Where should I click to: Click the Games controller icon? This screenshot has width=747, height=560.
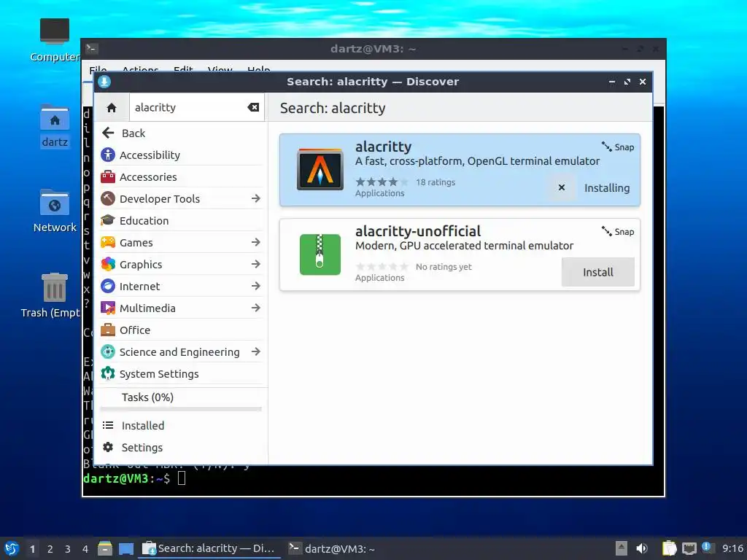108,242
